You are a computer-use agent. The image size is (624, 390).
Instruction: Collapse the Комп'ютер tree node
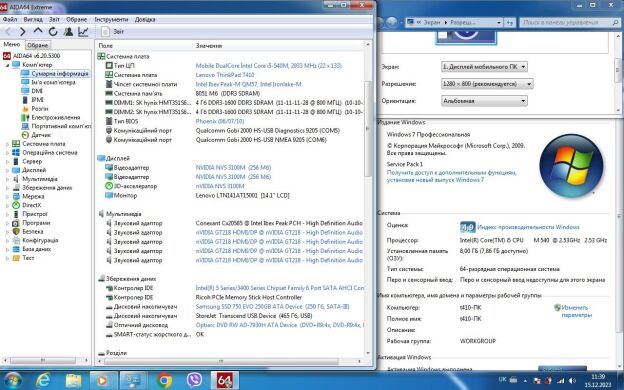[x=8, y=64]
